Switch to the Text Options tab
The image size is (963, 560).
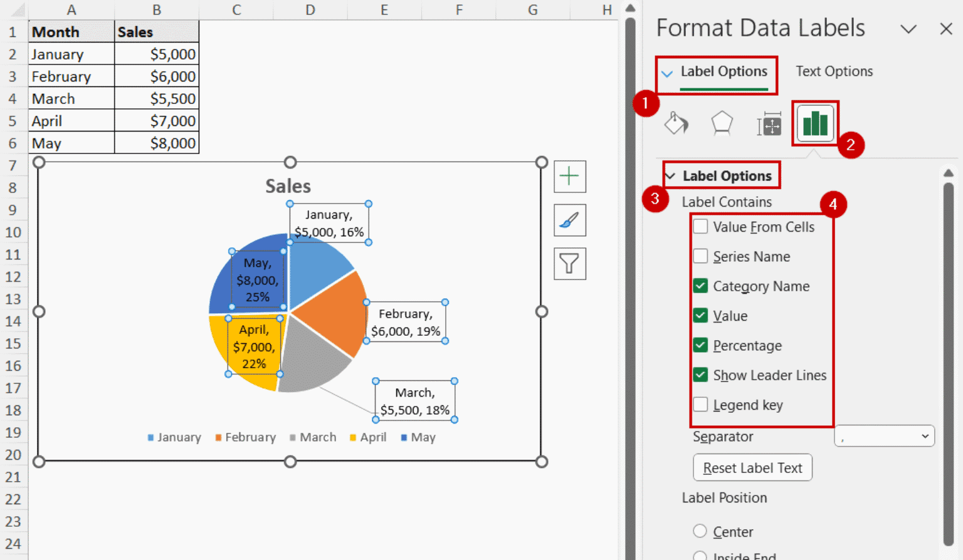click(834, 71)
